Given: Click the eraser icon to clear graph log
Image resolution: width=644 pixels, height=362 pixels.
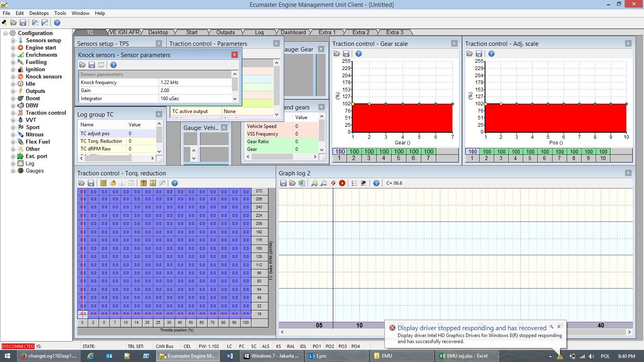Looking at the screenshot, I should [333, 183].
